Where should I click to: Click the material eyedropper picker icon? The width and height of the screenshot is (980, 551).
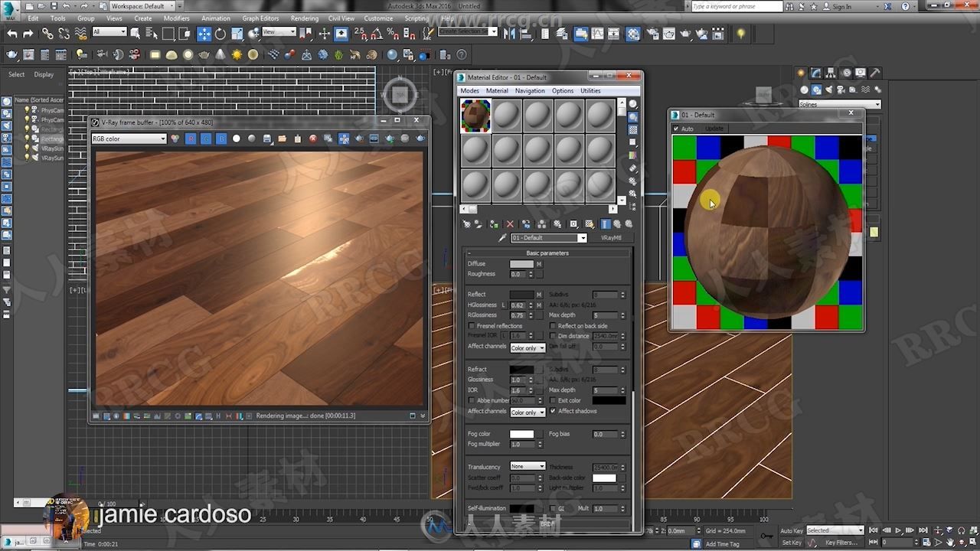[x=502, y=238]
